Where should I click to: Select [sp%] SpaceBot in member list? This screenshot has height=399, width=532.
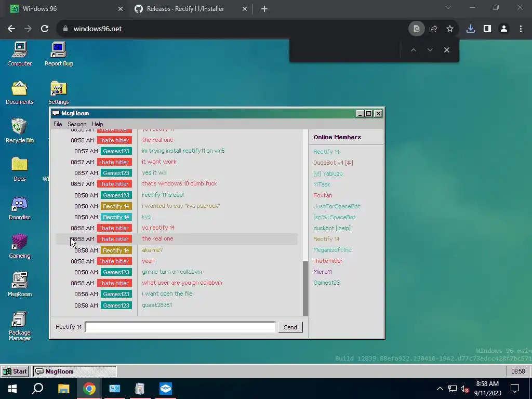[334, 217]
